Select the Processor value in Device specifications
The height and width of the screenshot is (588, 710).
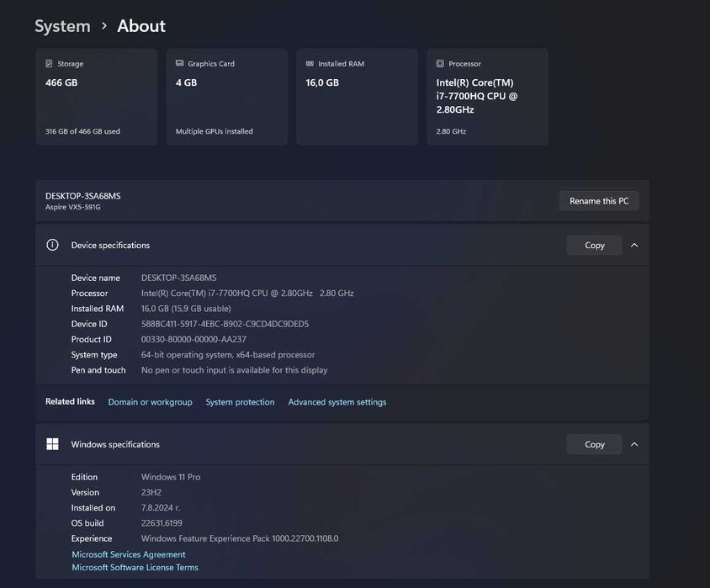247,293
